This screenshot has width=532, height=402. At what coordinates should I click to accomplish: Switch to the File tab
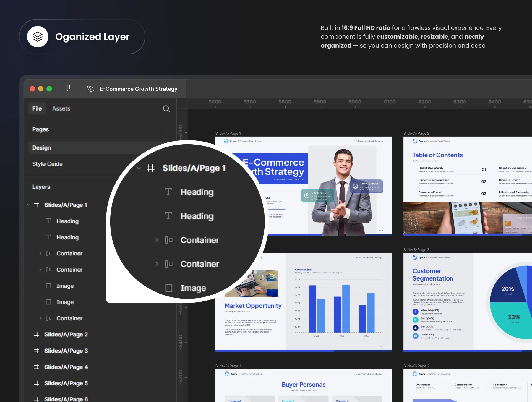pyautogui.click(x=37, y=109)
